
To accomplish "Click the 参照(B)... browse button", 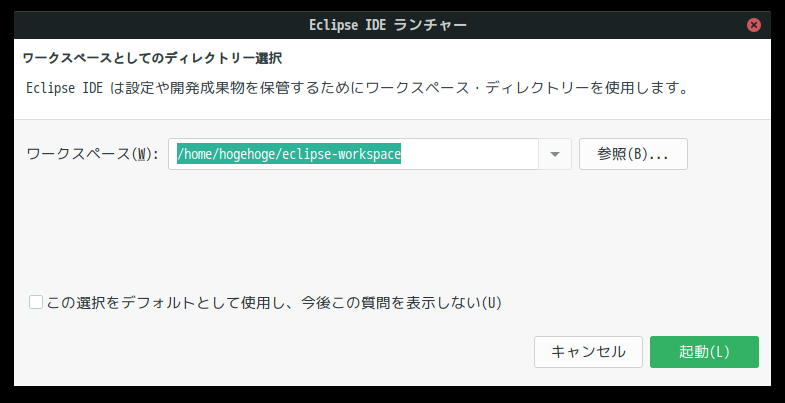I will tap(633, 154).
